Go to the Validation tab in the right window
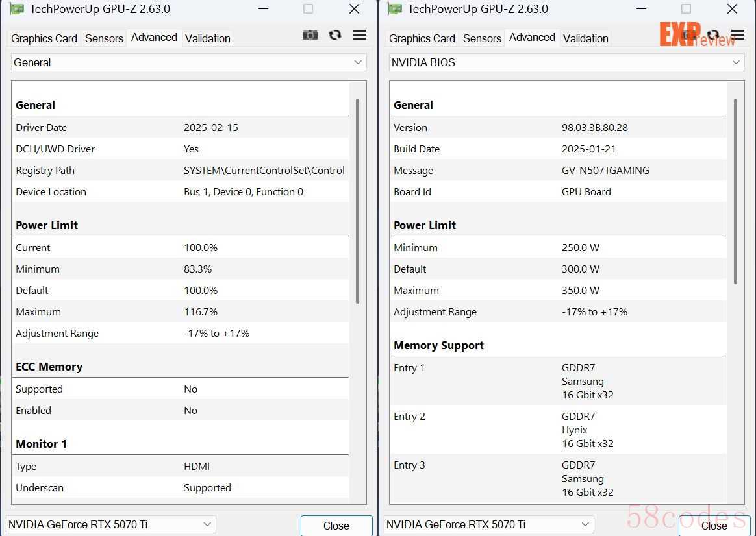756x536 pixels. [x=586, y=38]
